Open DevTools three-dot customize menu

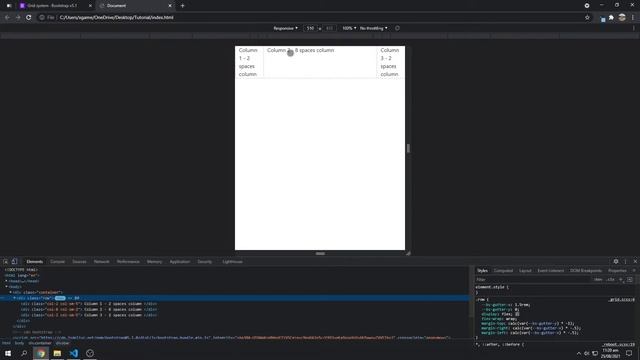coord(625,262)
